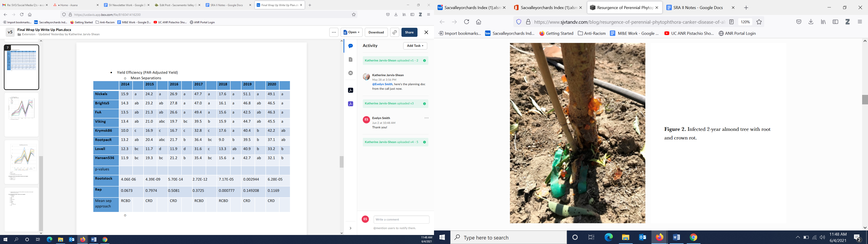Open the file Details info icon
868x244 pixels.
tap(350, 59)
